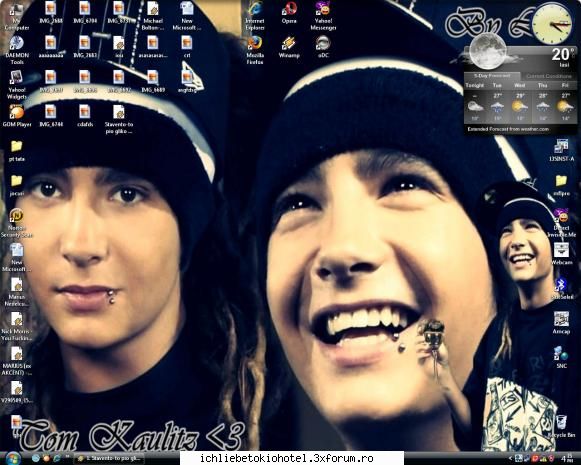Viewport: 581px width, 465px height.
Task: Launch the Yahoo! Widgets shortcut
Action: tap(17, 84)
